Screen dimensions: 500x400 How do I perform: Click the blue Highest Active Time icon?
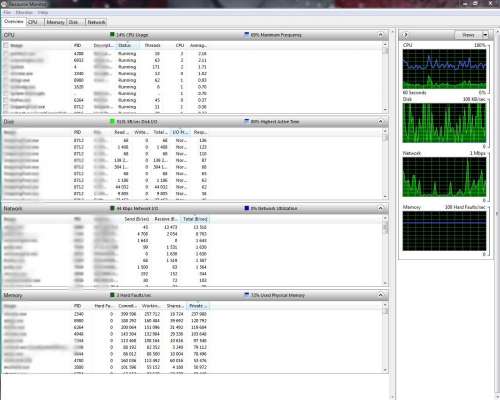(247, 121)
